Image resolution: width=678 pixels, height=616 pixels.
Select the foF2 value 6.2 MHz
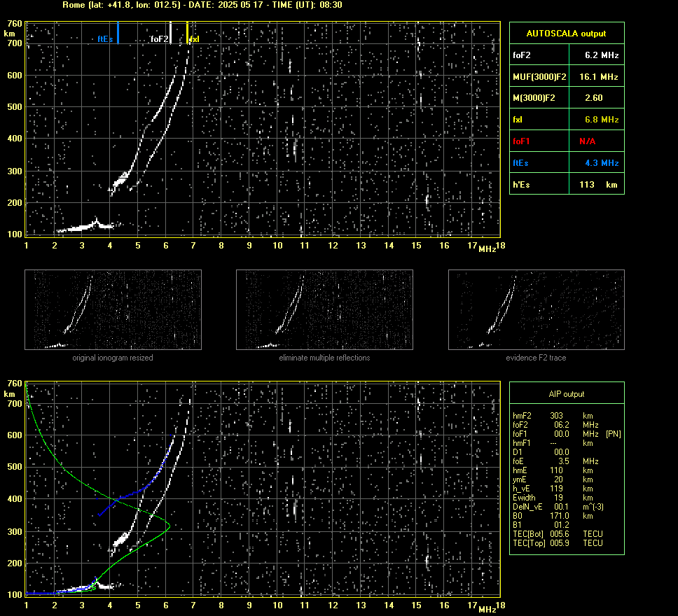(x=602, y=55)
